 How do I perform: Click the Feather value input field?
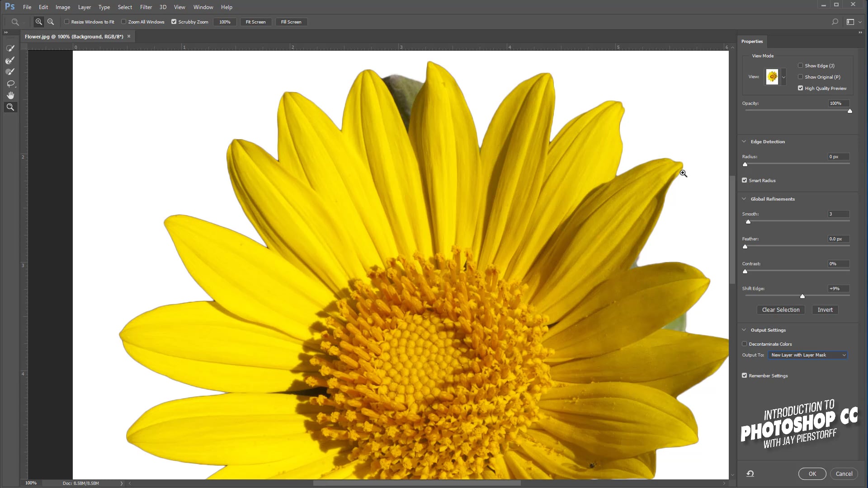click(838, 239)
